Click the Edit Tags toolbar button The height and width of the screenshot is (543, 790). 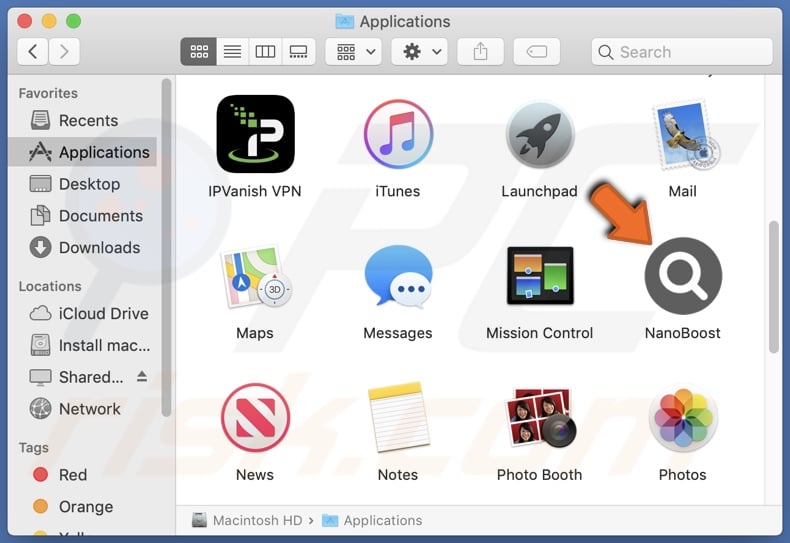point(537,51)
